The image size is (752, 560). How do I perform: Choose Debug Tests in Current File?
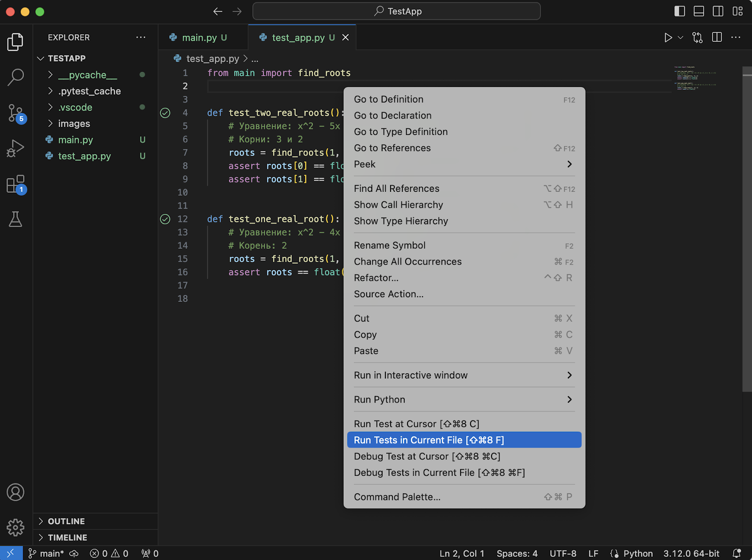coord(464,473)
